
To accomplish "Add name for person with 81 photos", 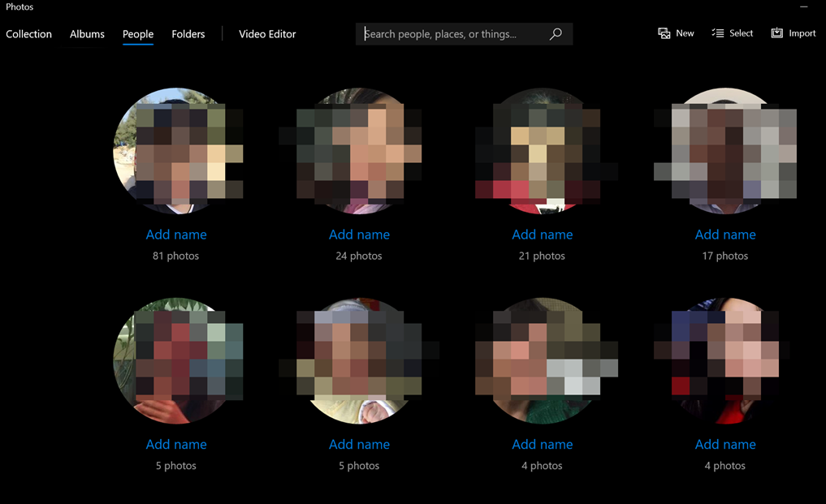I will [176, 235].
